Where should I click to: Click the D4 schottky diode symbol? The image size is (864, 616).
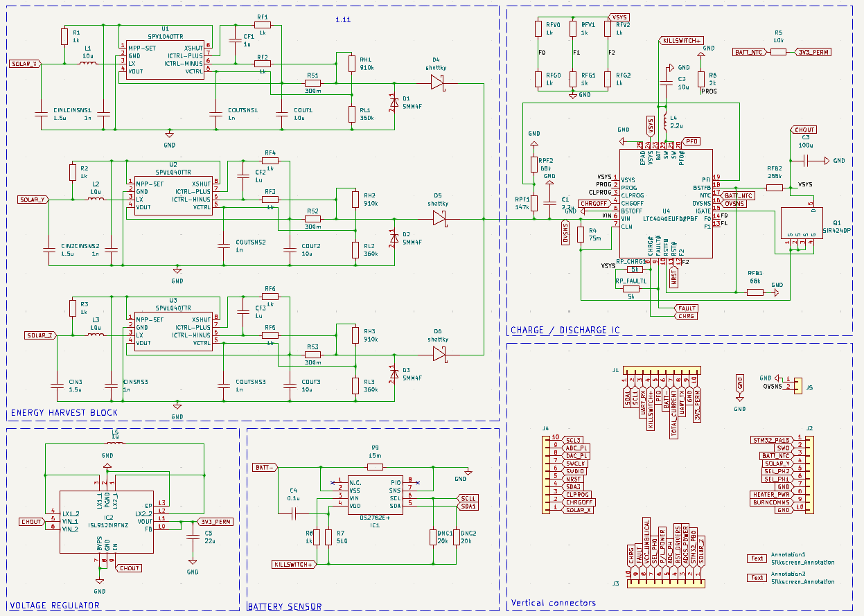(x=437, y=83)
